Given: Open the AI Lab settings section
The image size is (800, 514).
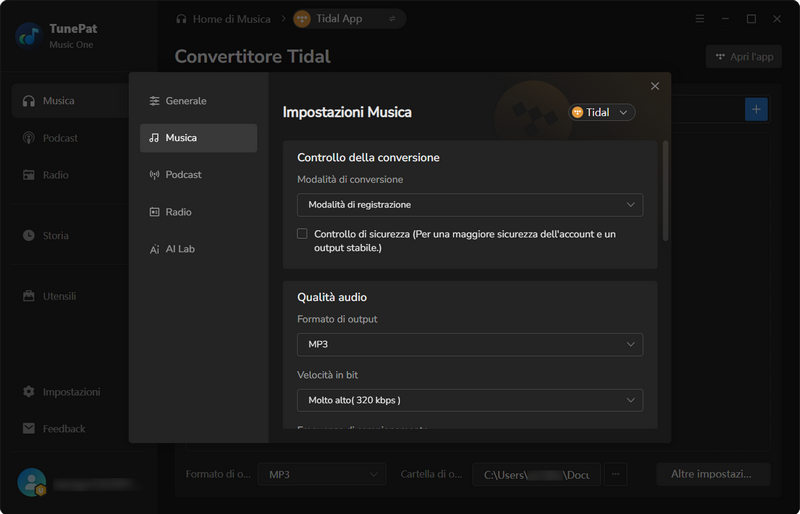Looking at the screenshot, I should point(198,249).
